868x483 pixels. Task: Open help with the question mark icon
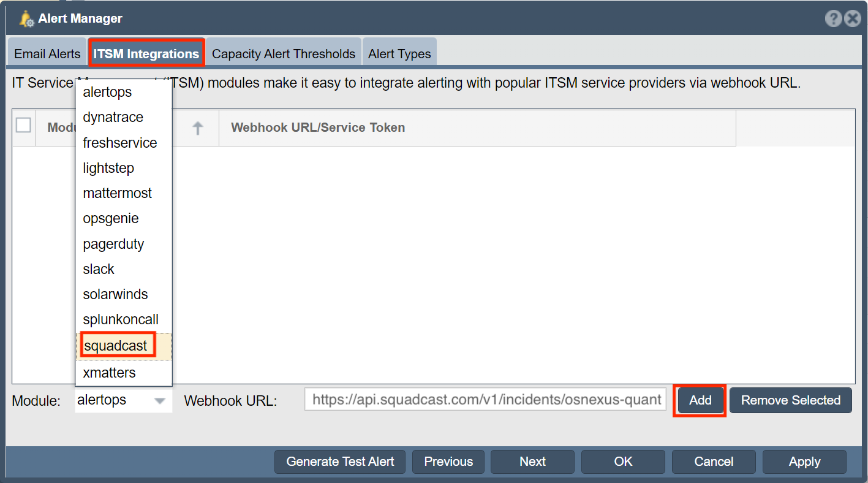833,19
